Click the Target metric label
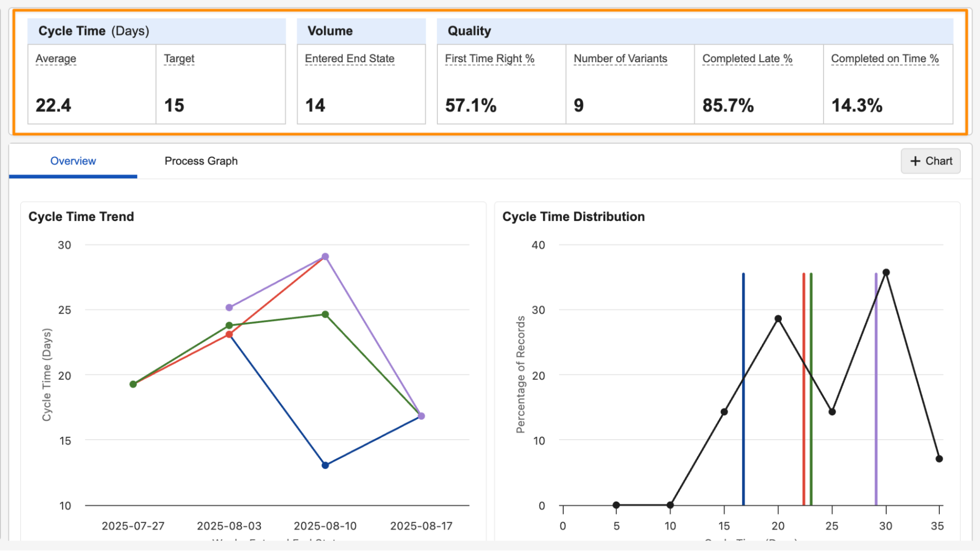Screen dimensions: 980x551 pyautogui.click(x=179, y=58)
